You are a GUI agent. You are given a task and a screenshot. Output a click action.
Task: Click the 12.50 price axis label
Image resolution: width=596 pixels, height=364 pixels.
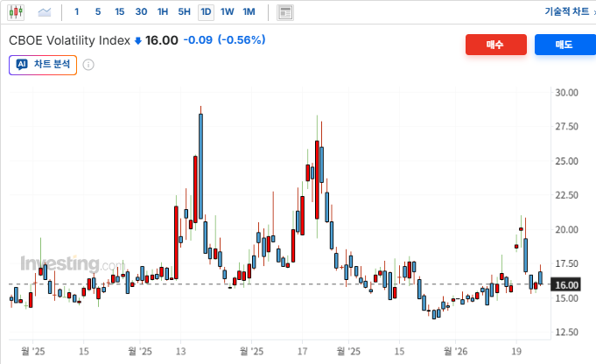click(x=566, y=332)
